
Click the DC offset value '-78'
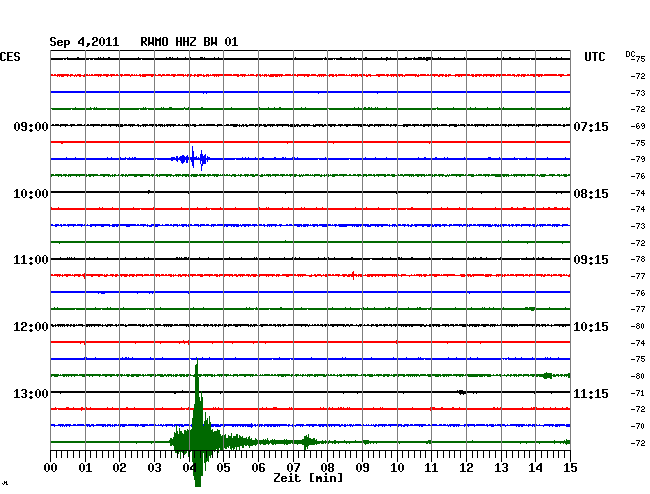tap(638, 259)
